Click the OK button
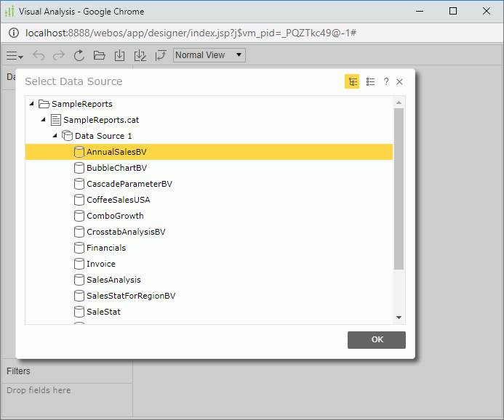This screenshot has width=504, height=420. pos(376,339)
